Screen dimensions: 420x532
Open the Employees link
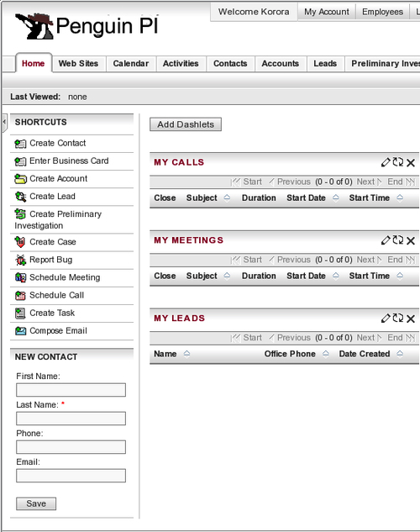tap(382, 12)
